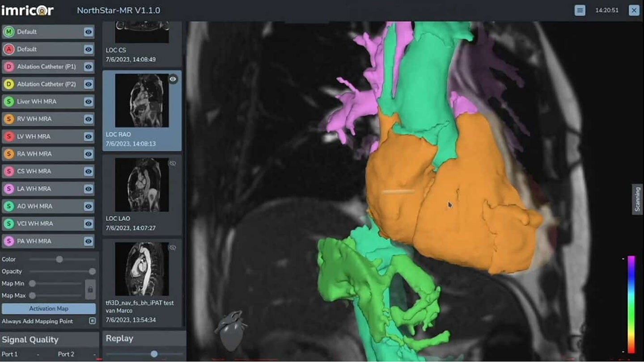This screenshot has height=362, width=644.
Task: Click the green M Default badge
Action: click(8, 32)
